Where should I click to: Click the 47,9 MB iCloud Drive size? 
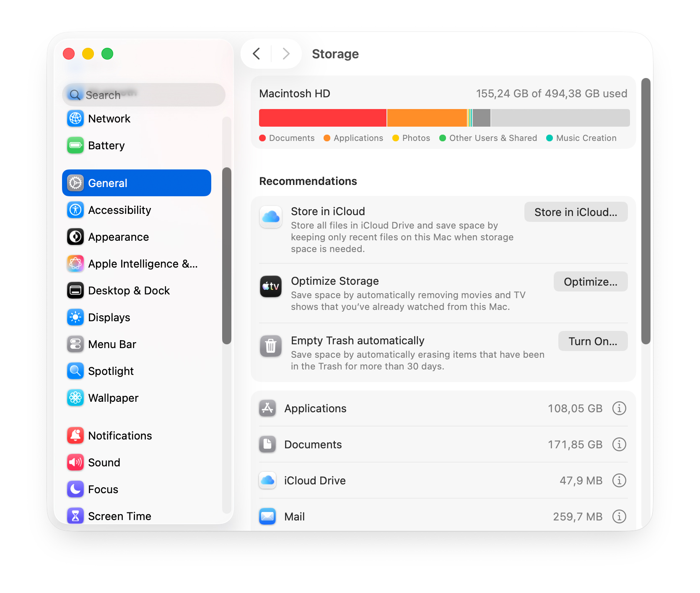[x=581, y=481]
